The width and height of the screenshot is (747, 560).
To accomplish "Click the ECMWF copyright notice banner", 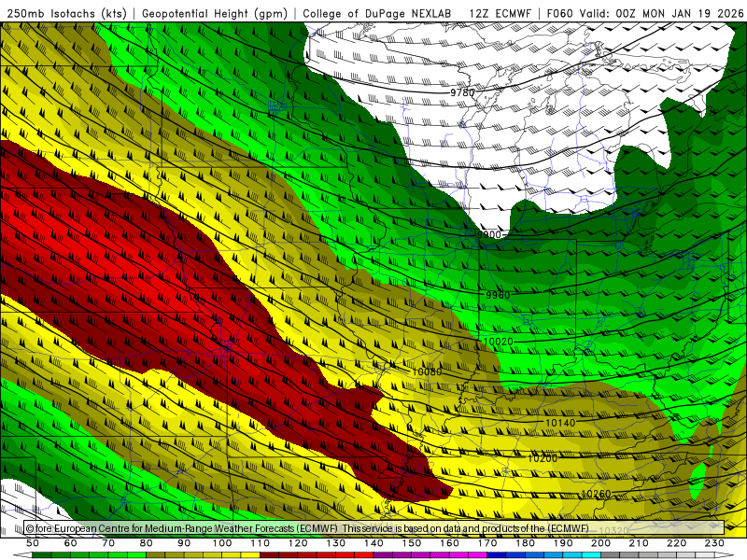I will click(x=374, y=527).
